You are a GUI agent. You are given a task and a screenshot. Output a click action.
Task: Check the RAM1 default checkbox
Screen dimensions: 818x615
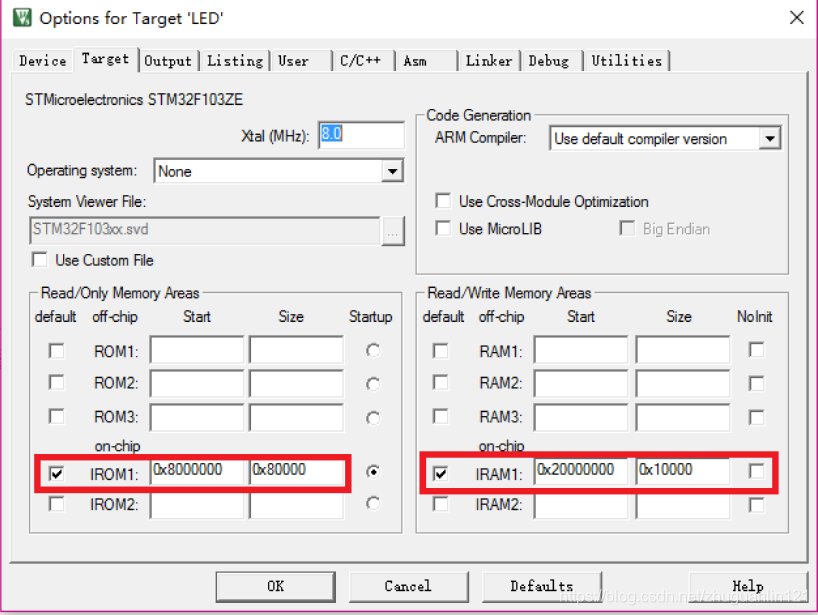click(441, 351)
